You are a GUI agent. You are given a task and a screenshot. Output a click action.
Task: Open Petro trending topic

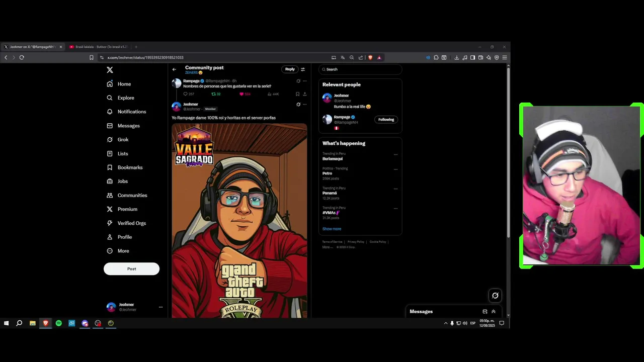tap(327, 173)
